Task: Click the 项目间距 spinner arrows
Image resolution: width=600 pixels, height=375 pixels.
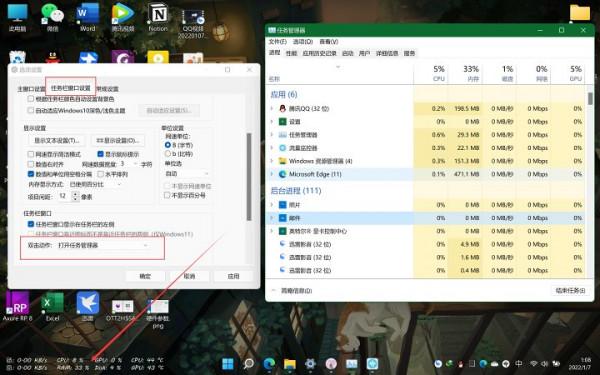Action: (75, 197)
